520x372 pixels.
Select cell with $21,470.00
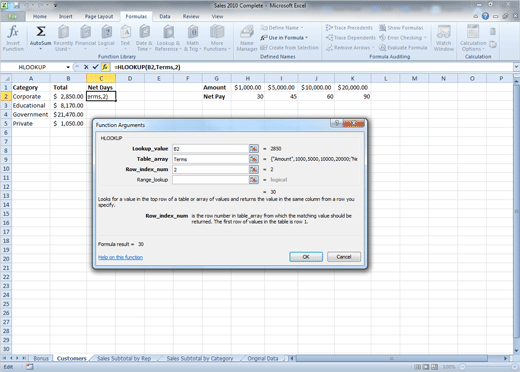(x=68, y=114)
